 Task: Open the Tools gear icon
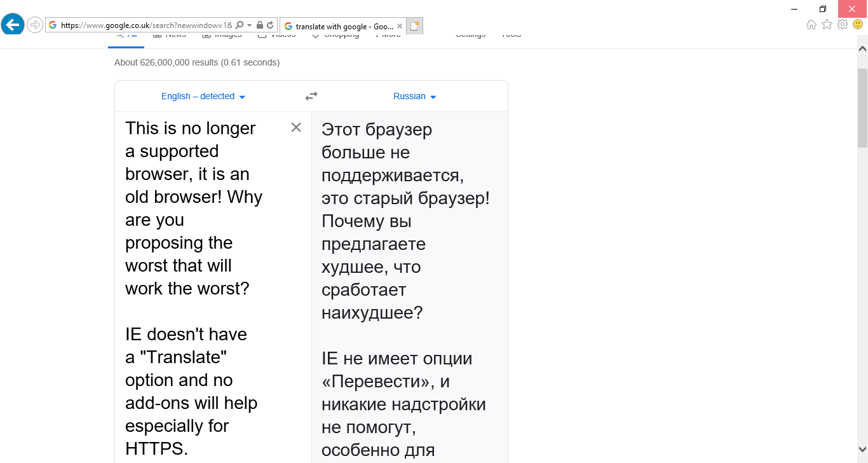(843, 25)
